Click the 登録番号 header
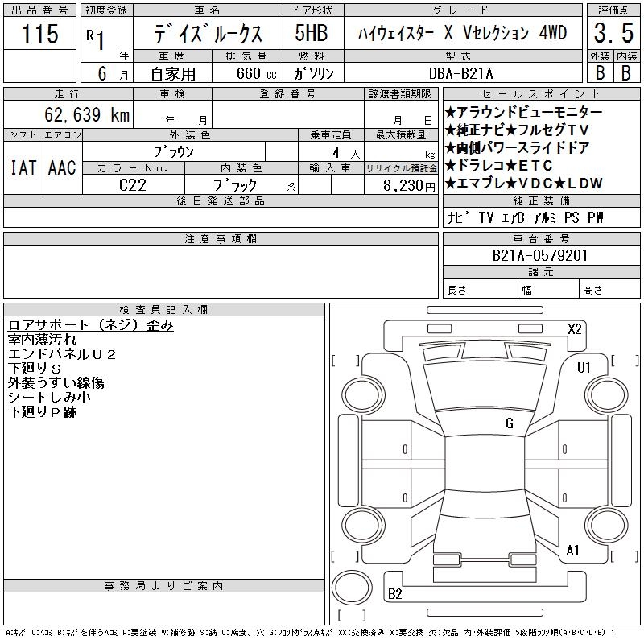 (x=288, y=93)
